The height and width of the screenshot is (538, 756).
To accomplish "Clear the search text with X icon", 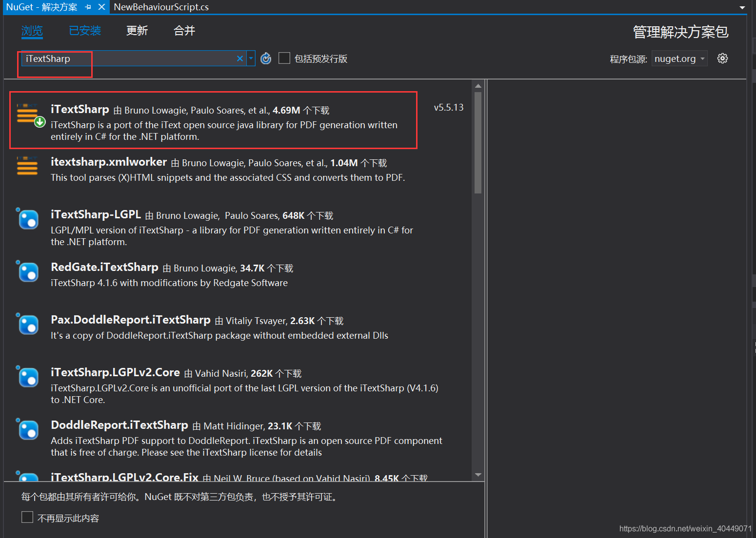I will (x=240, y=58).
